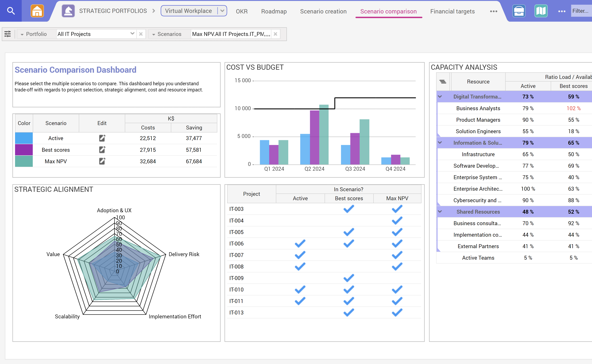Viewport: 592px width, 364px height.
Task: Edit the Max NPV scenario via pencil icon
Action: tap(102, 161)
